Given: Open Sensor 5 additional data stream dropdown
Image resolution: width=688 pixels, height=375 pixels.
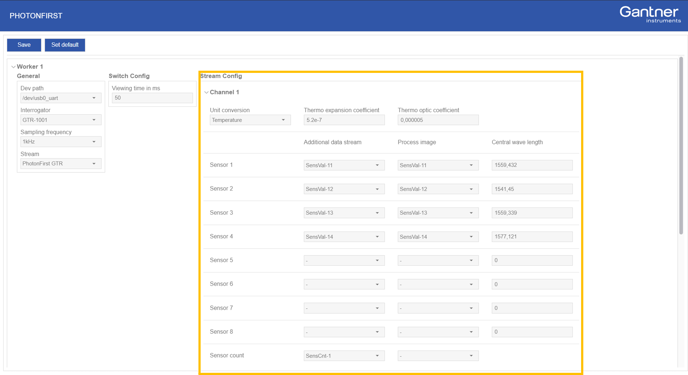Looking at the screenshot, I should [344, 261].
